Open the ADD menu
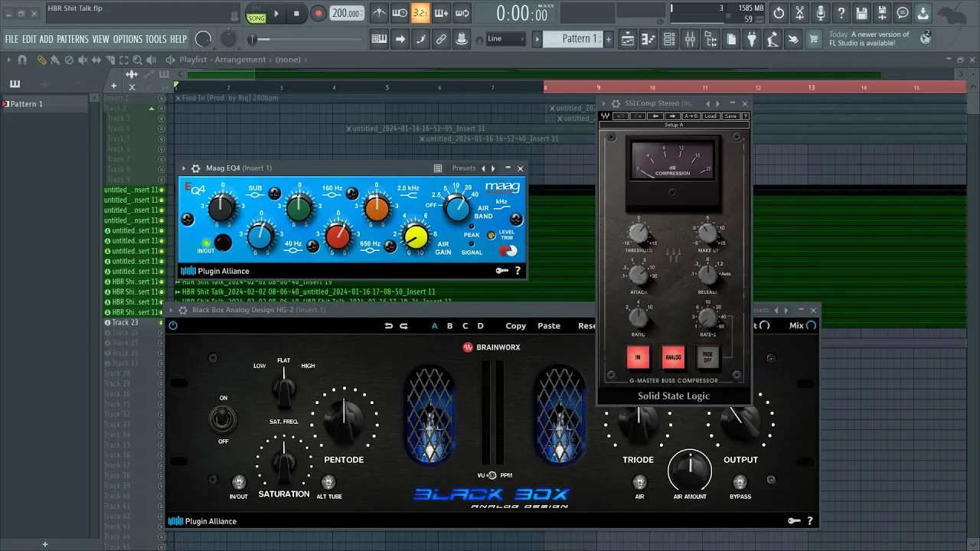Image resolution: width=980 pixels, height=551 pixels. tap(47, 39)
